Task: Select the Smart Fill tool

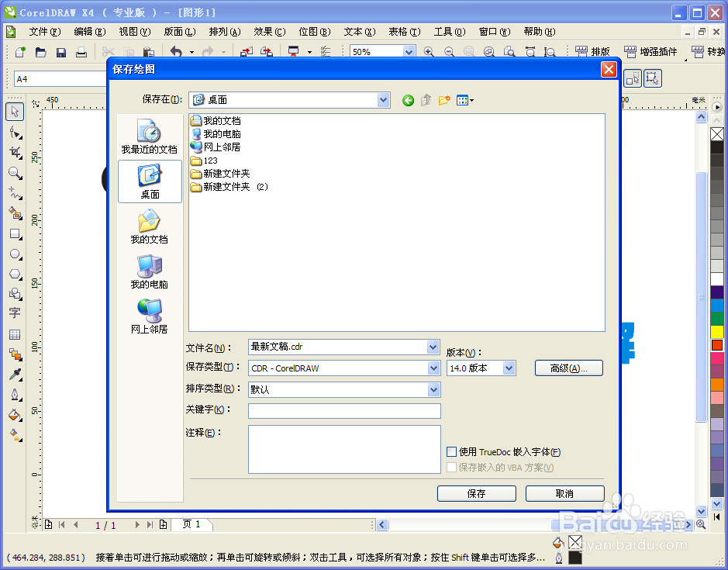Action: click(15, 213)
